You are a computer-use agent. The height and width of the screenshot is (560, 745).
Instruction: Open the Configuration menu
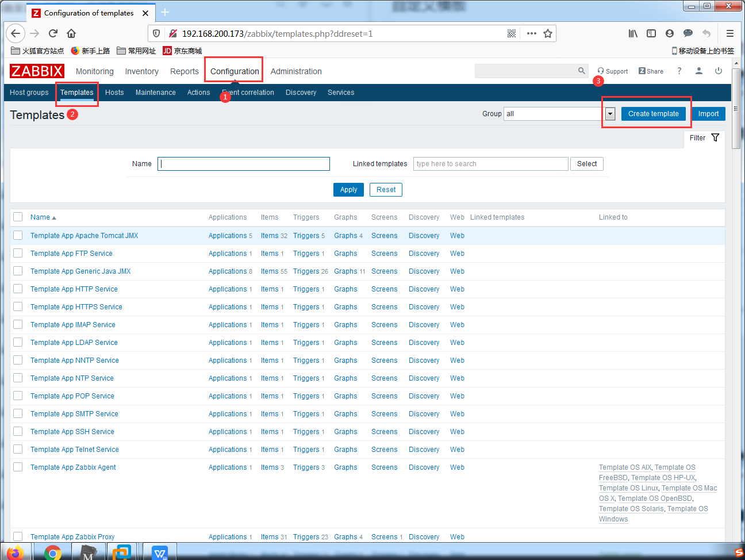pyautogui.click(x=235, y=71)
